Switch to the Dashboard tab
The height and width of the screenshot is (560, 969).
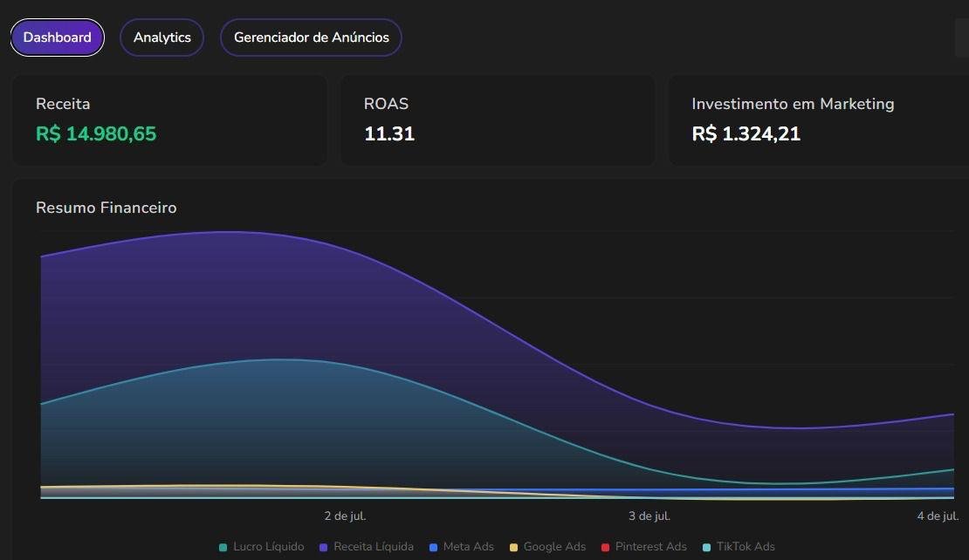58,38
